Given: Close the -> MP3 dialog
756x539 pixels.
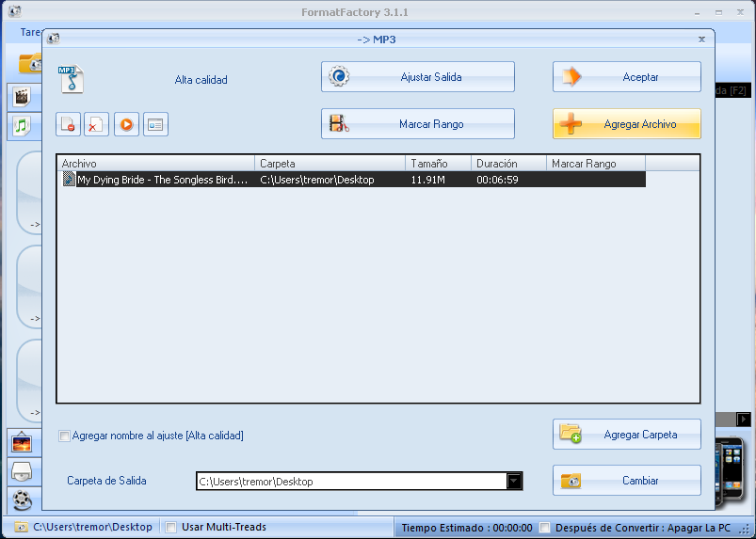Looking at the screenshot, I should [x=701, y=39].
